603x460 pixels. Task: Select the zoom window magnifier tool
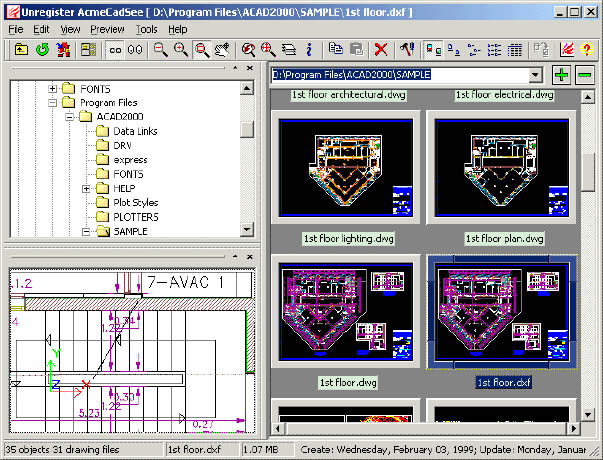(x=202, y=50)
